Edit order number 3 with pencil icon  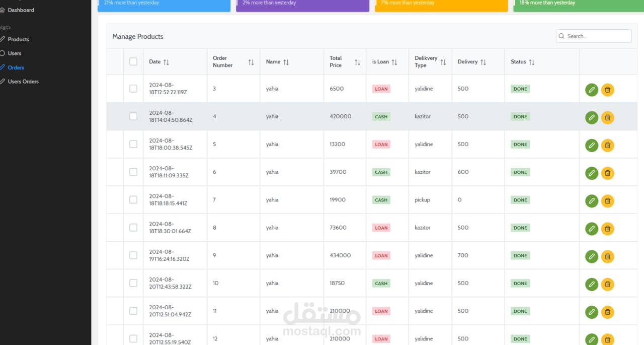(x=592, y=90)
